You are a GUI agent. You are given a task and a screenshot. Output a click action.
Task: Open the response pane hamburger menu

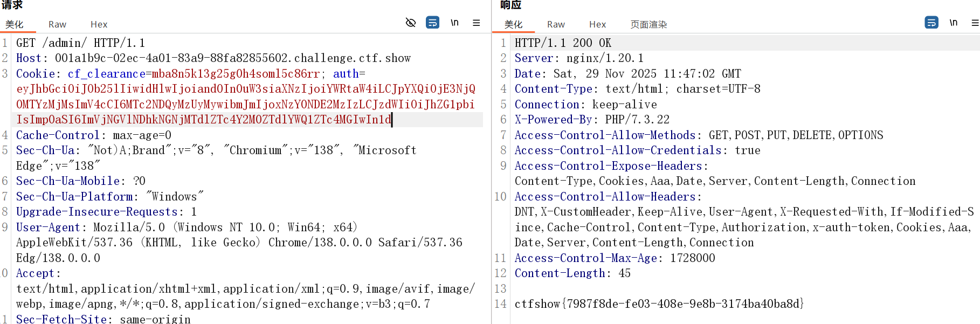click(x=975, y=23)
